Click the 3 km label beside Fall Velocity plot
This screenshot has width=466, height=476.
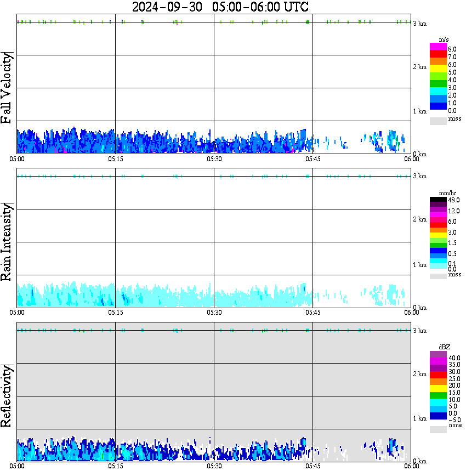pyautogui.click(x=419, y=24)
